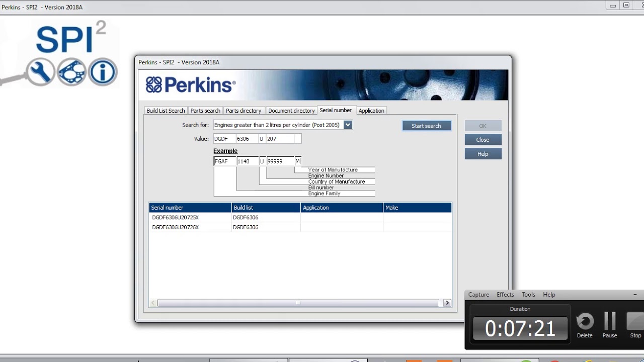Sort by Serial number column header

click(190, 208)
